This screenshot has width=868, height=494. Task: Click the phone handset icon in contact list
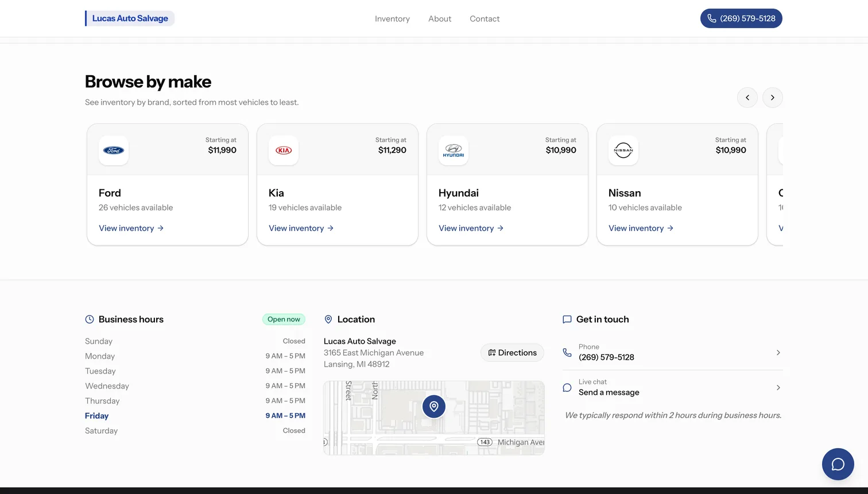click(567, 353)
